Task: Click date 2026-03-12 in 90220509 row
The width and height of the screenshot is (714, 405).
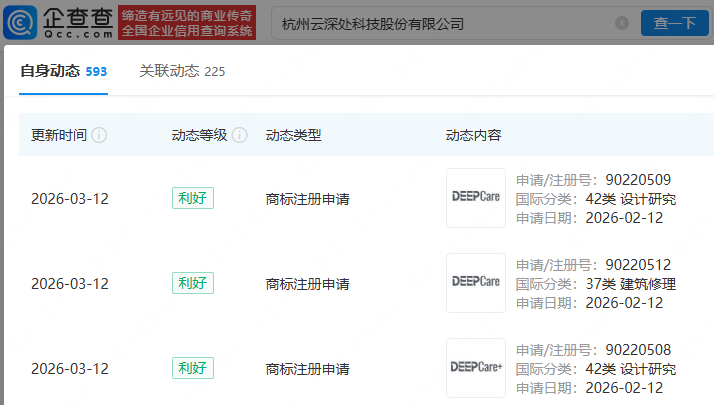Action: click(x=70, y=199)
